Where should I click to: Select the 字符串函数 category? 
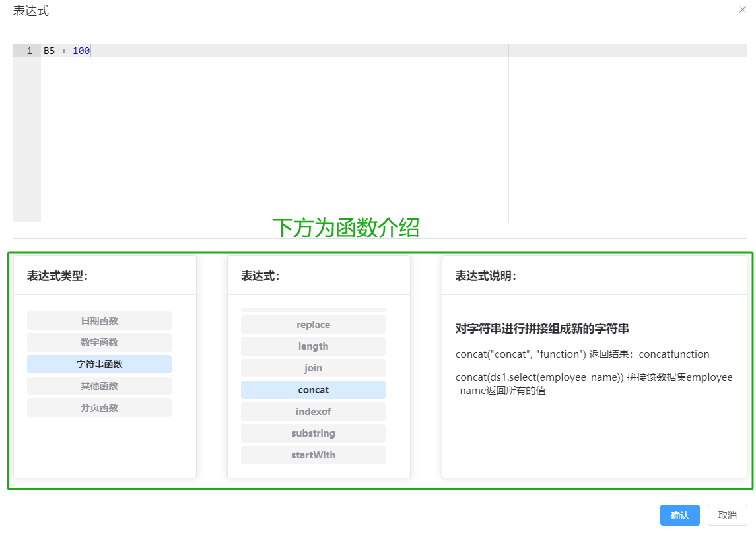coord(99,364)
